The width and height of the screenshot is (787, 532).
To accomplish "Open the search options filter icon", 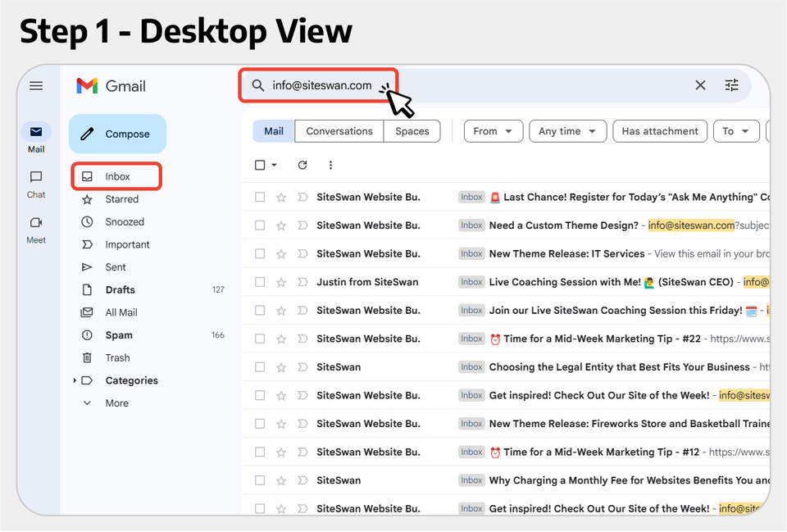I will click(x=732, y=85).
